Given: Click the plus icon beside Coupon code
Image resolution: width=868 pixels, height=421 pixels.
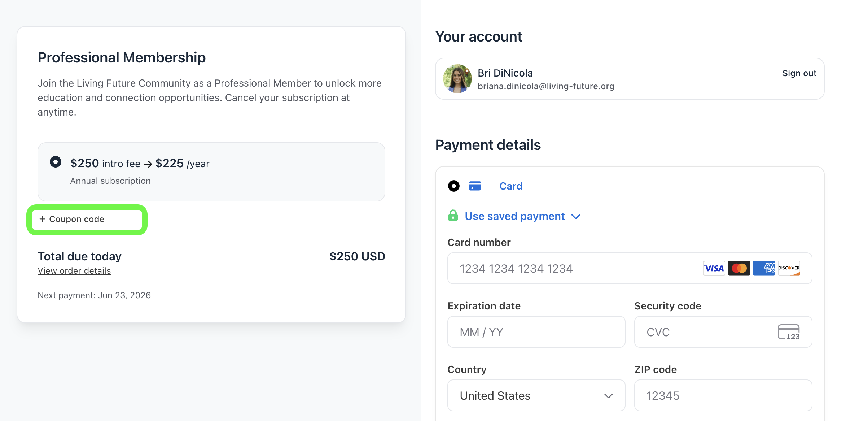Looking at the screenshot, I should pos(42,219).
